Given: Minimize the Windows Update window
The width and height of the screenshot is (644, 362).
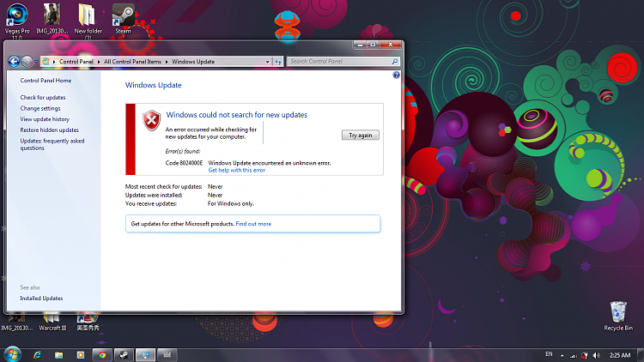Looking at the screenshot, I should (x=360, y=45).
